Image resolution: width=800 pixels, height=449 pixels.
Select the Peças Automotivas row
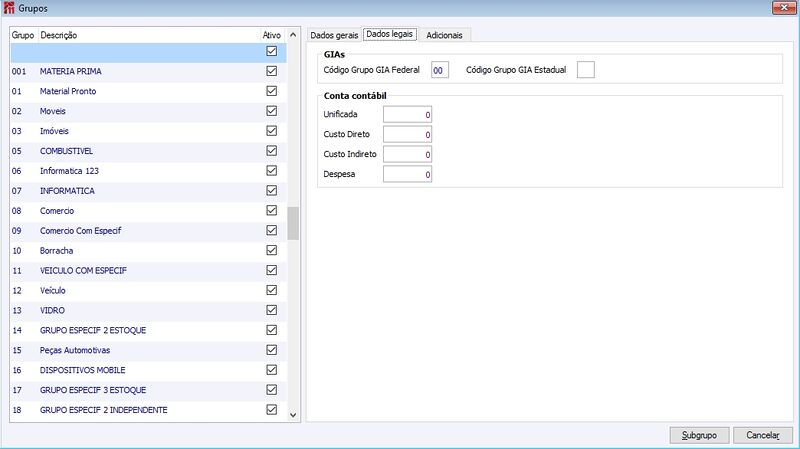click(x=148, y=350)
